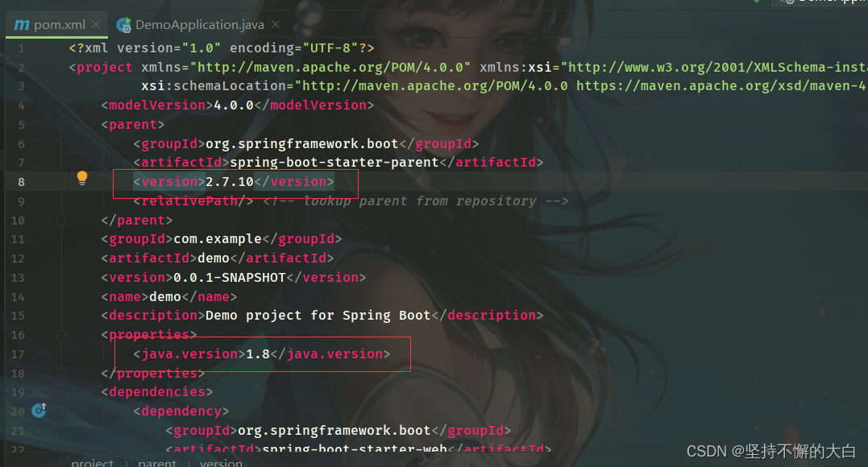The width and height of the screenshot is (868, 467).
Task: Open the DemoApplication.java tab
Action: (x=199, y=25)
